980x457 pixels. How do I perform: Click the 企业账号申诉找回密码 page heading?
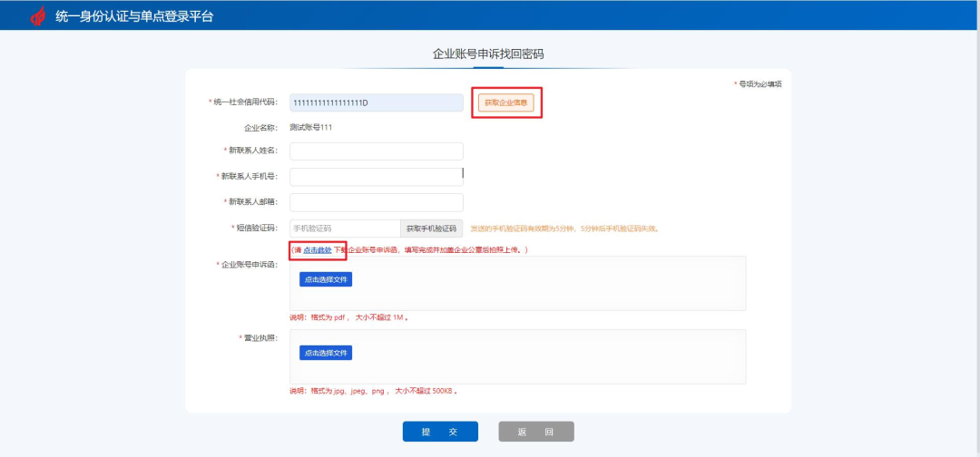[488, 54]
